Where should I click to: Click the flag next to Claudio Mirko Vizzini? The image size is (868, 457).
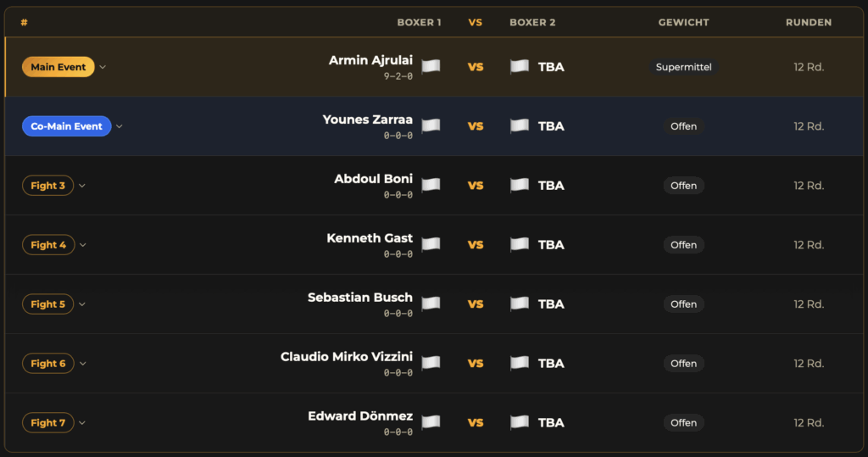tap(431, 363)
